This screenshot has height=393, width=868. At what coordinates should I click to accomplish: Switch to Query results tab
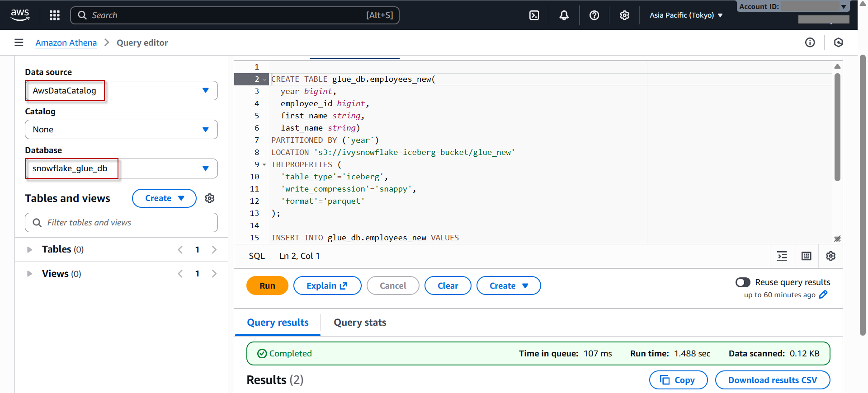tap(278, 323)
